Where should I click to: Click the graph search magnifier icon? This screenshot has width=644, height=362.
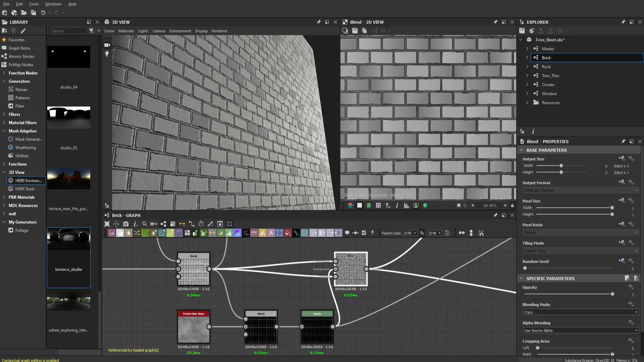(144, 224)
